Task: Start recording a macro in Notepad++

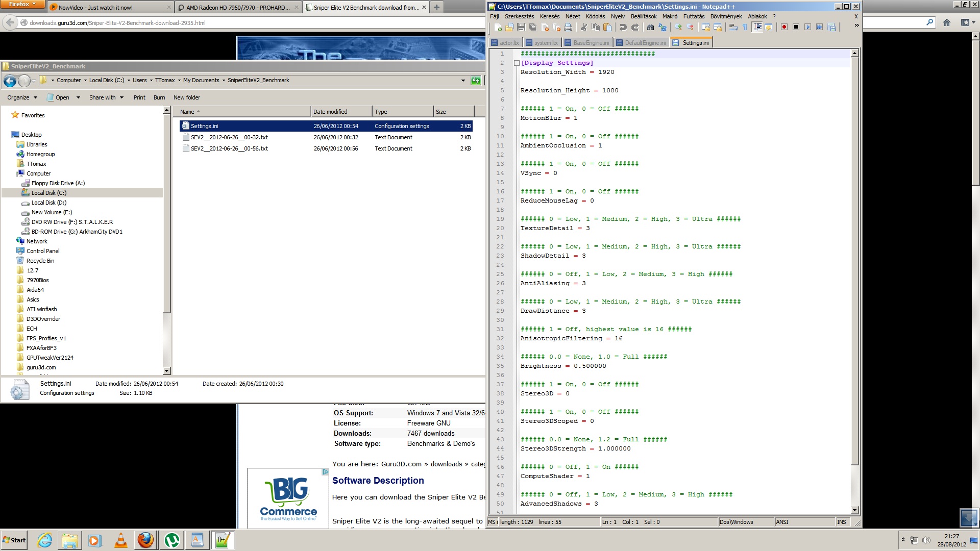Action: point(784,27)
